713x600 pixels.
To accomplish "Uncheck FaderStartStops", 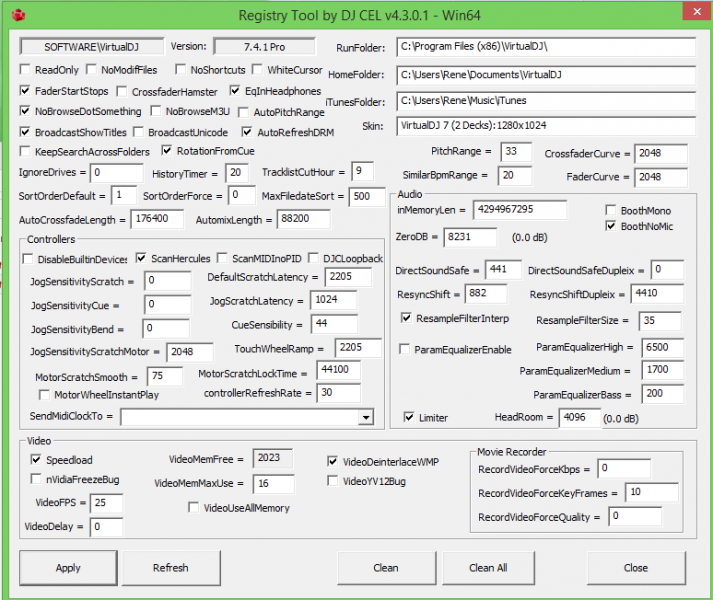I will tap(25, 91).
